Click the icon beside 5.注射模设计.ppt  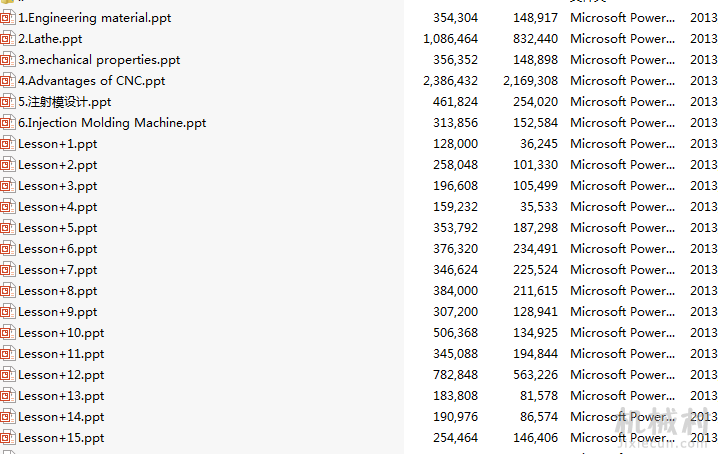pyautogui.click(x=8, y=102)
